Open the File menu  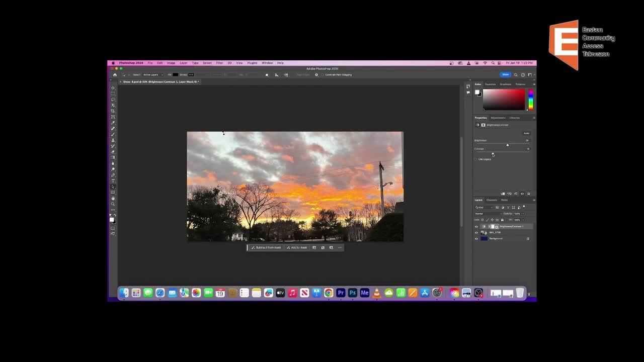click(x=150, y=63)
